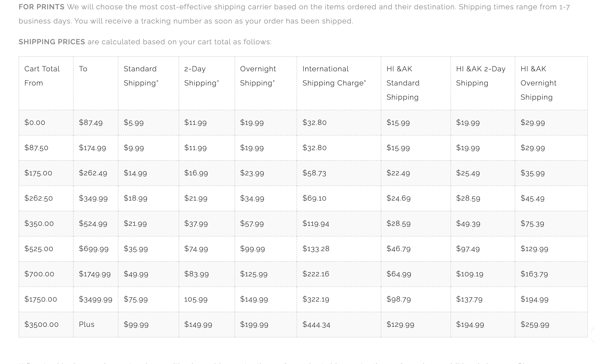Click the "SHIPPING PRICES" bold heading text
Viewport: 595px width, 364px height.
click(52, 42)
